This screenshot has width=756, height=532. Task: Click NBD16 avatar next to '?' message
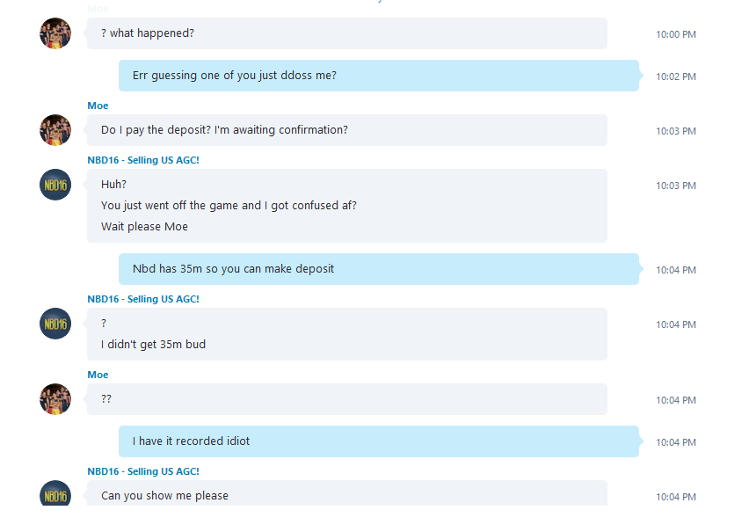point(55,323)
